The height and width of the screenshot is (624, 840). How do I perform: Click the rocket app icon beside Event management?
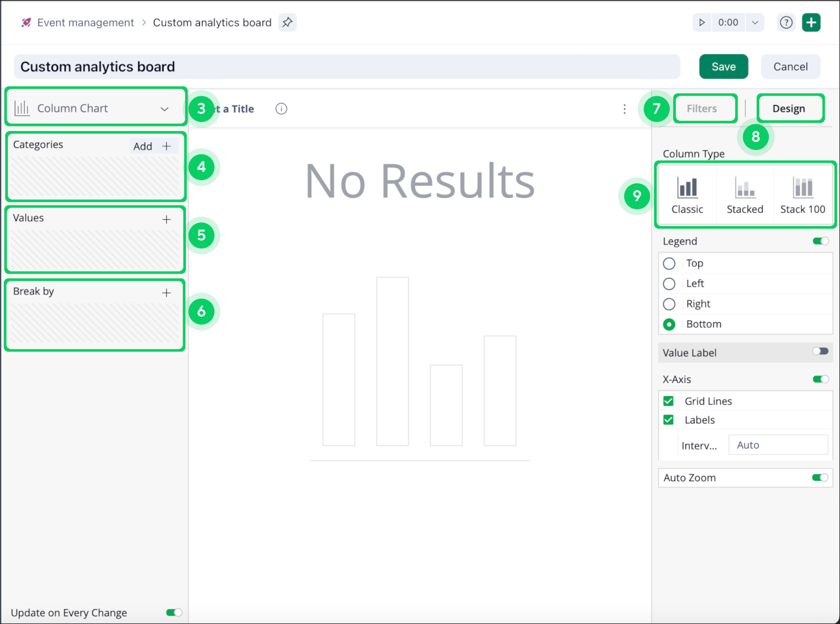coord(26,22)
